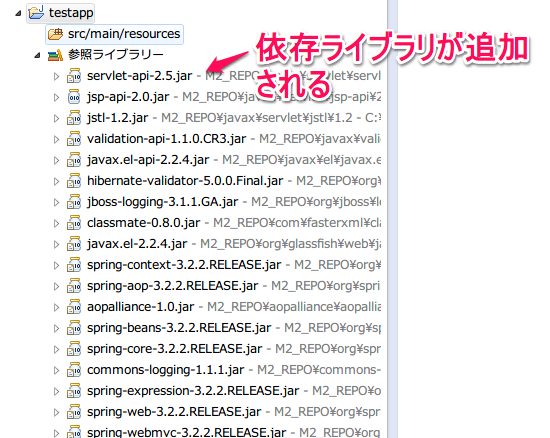
Task: Click the hibernate-validator-5.0.0.Final.jar jar icon
Action: click(x=74, y=181)
